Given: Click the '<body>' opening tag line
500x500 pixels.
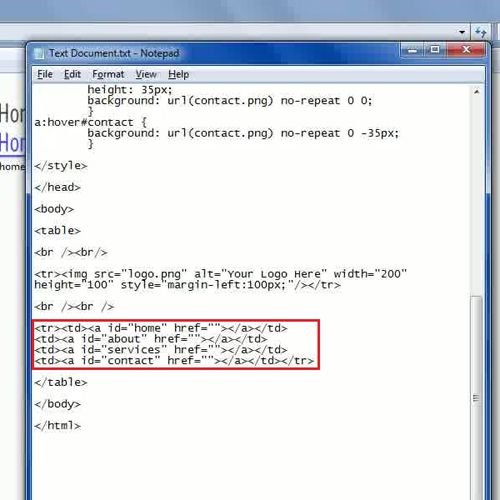Looking at the screenshot, I should [x=54, y=209].
